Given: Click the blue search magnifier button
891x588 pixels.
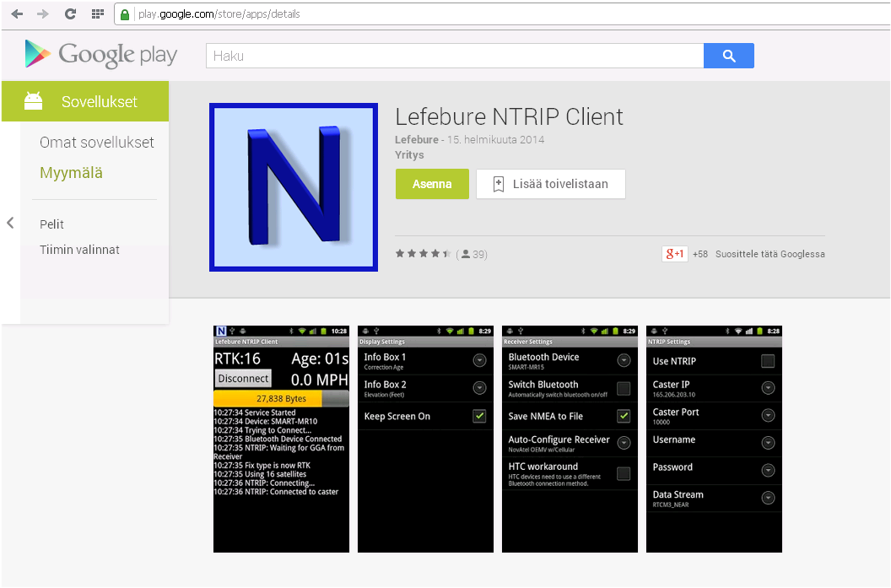Looking at the screenshot, I should coord(729,56).
